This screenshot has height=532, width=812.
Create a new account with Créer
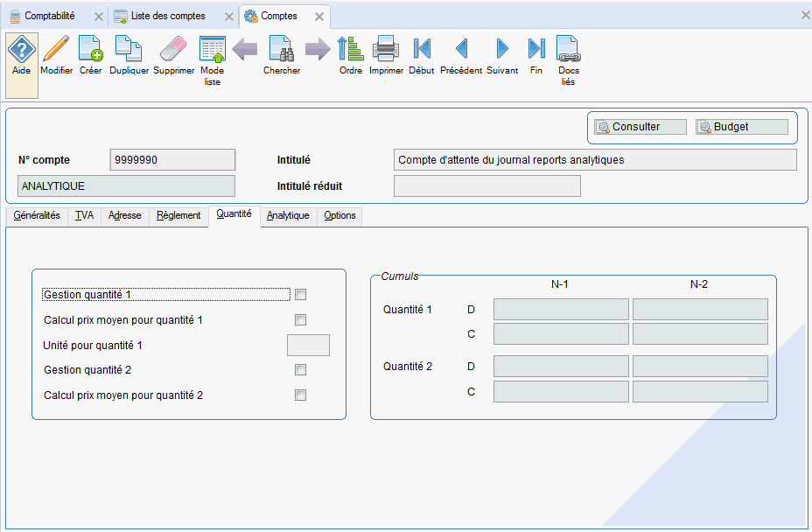click(91, 56)
